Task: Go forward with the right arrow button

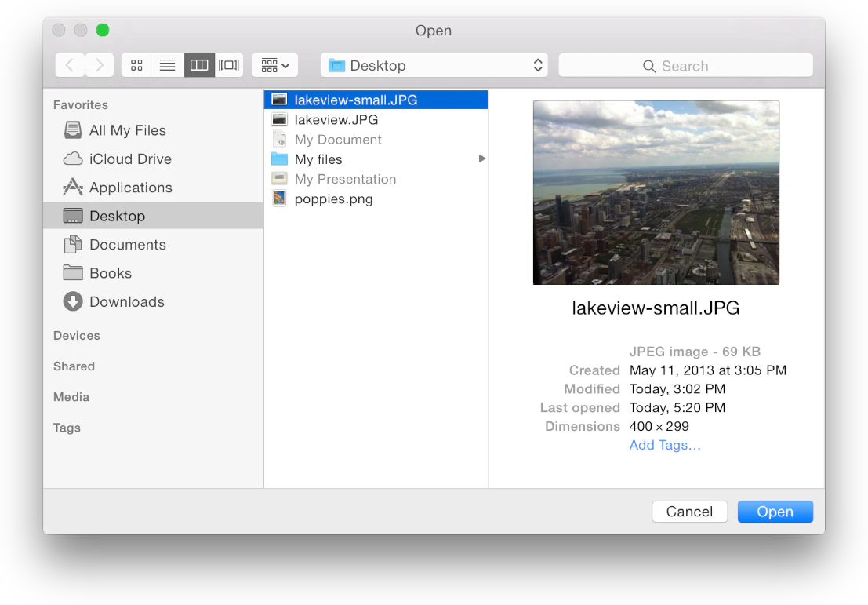Action: pos(100,65)
